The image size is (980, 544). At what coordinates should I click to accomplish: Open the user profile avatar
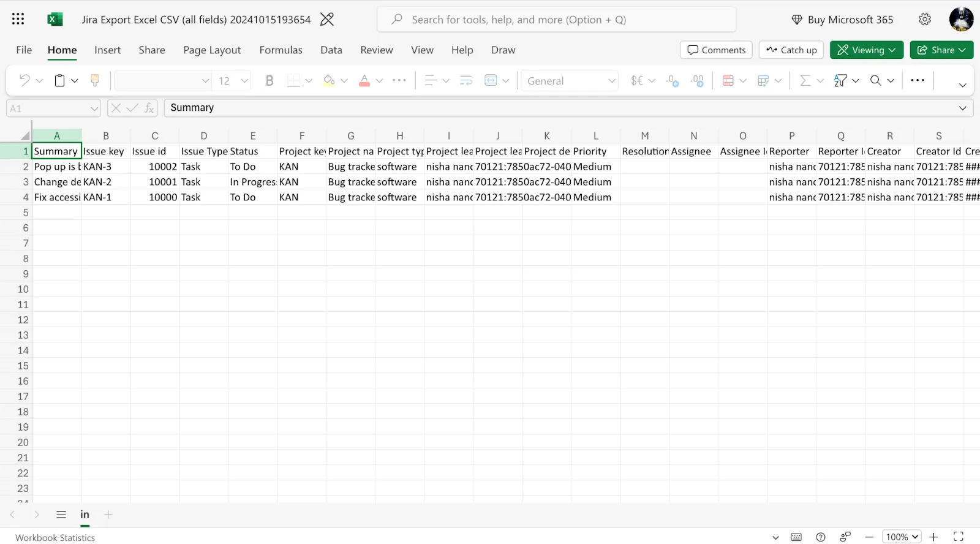coord(961,19)
